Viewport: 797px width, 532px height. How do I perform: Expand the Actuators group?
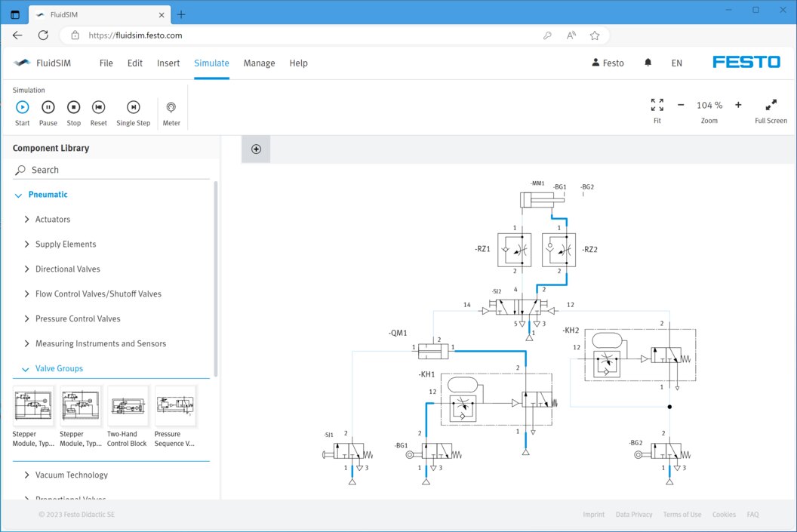point(27,219)
